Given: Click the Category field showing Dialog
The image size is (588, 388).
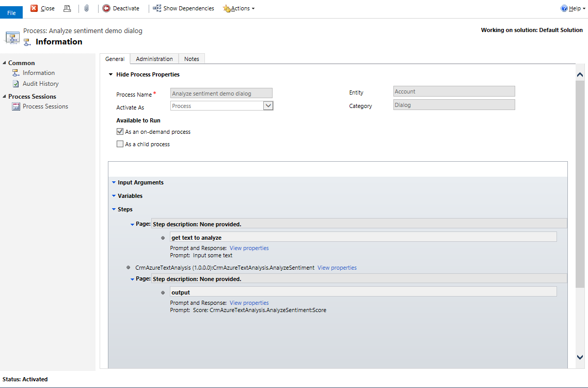Looking at the screenshot, I should pos(454,105).
